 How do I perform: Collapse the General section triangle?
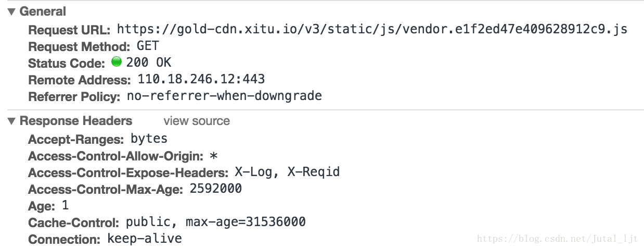click(11, 12)
